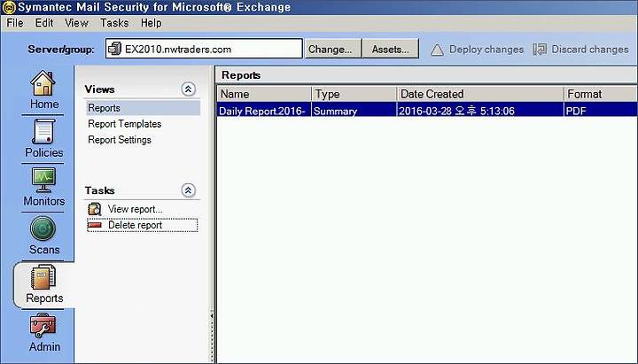Open the Home section in sidebar
Viewport: 638px width, 364px height.
[44, 89]
